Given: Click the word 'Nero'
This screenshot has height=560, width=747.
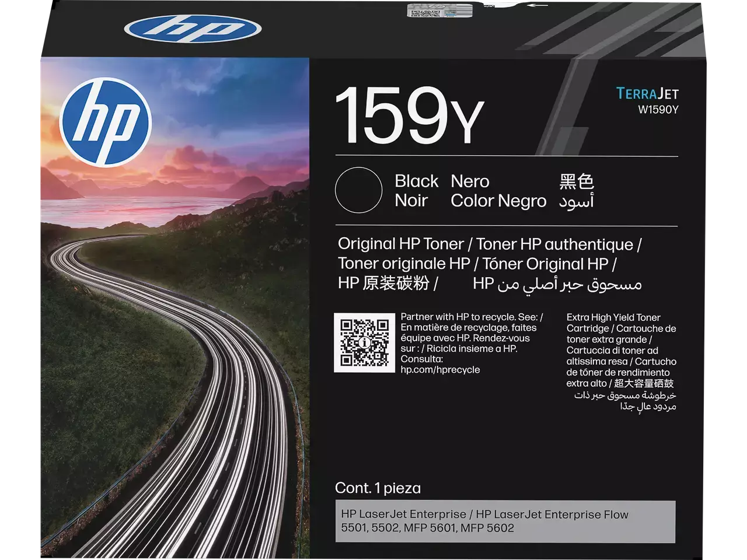Looking at the screenshot, I should [470, 181].
